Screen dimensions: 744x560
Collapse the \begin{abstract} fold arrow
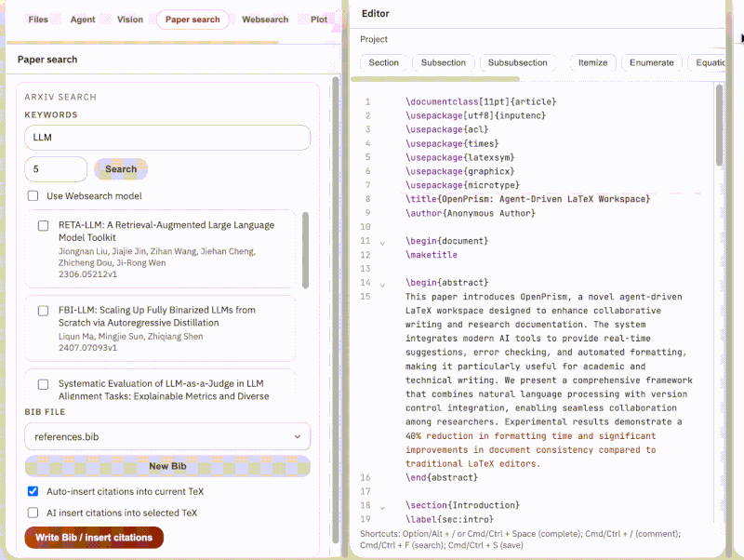pyautogui.click(x=382, y=285)
